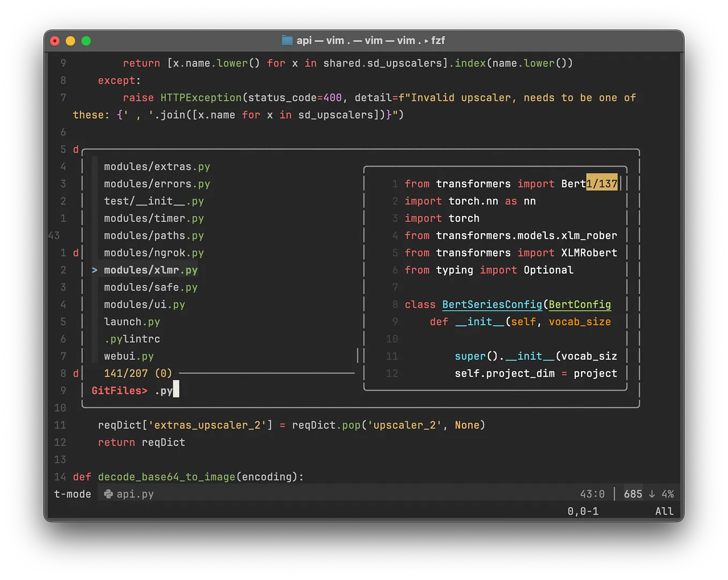Select the .pylintrc entry
Viewport: 728px width, 580px height.
(132, 339)
